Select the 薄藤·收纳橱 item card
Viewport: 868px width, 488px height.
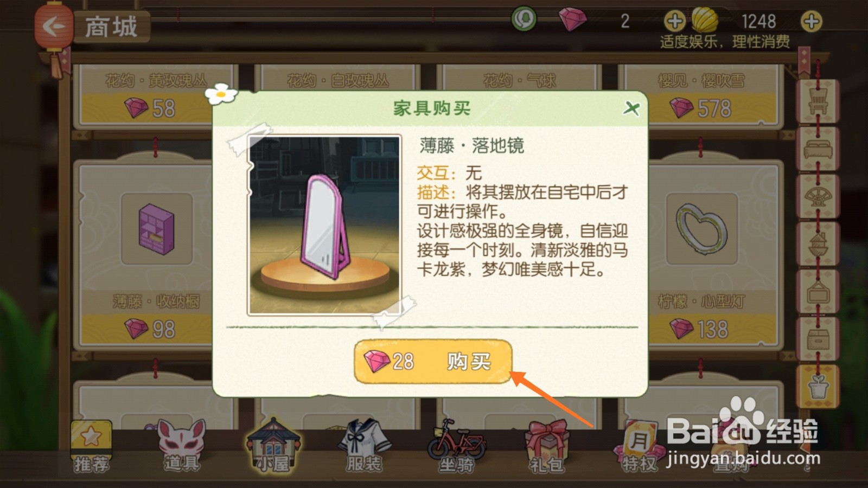point(145,255)
